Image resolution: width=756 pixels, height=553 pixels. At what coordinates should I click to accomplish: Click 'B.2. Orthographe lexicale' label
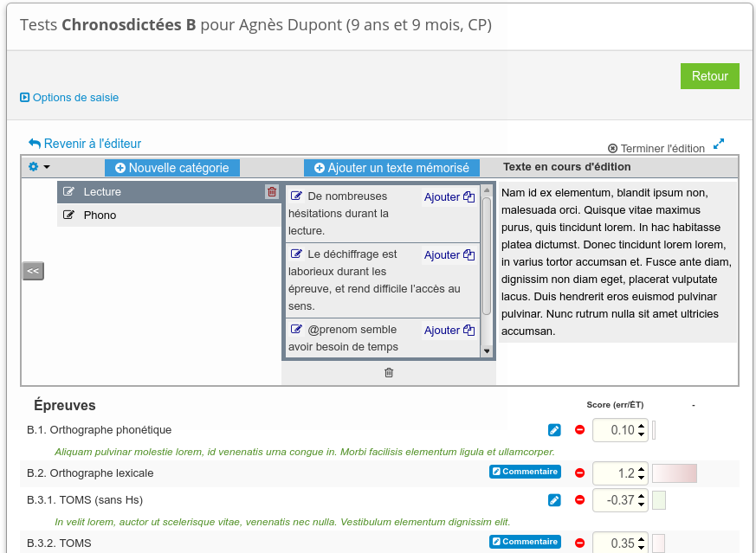click(90, 473)
